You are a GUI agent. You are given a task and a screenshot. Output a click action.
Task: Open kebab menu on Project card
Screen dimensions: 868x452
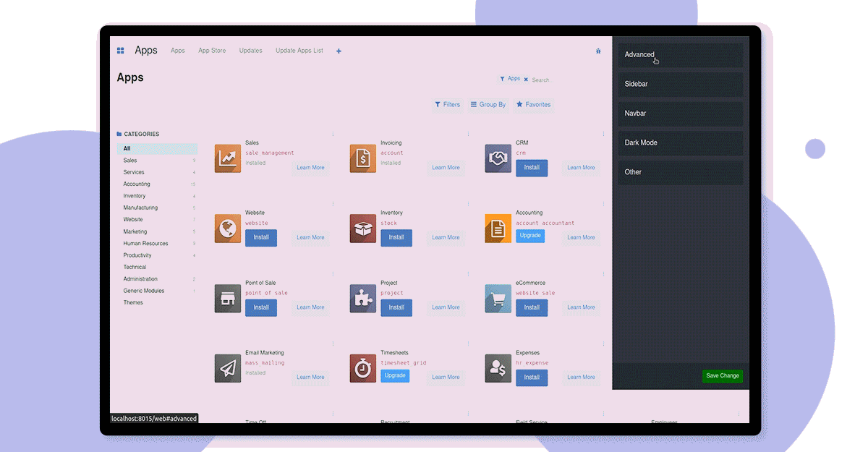pyautogui.click(x=468, y=274)
